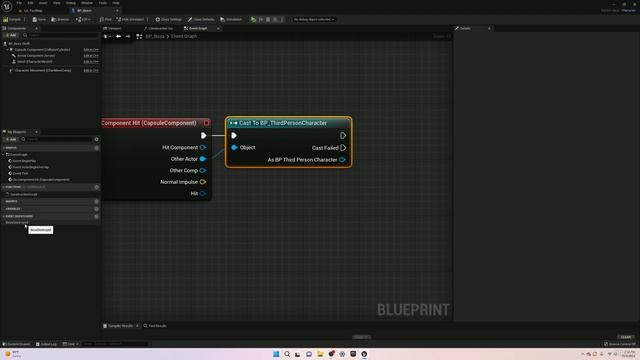Select On Component Hit (CapsuleComponent) entry
Screen dimensions: 640x360
[40, 180]
